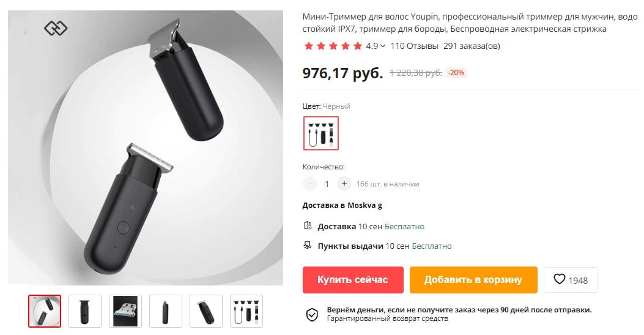Click the delivery truck icon next to Доставка
The height and width of the screenshot is (335, 644).
pos(308,226)
